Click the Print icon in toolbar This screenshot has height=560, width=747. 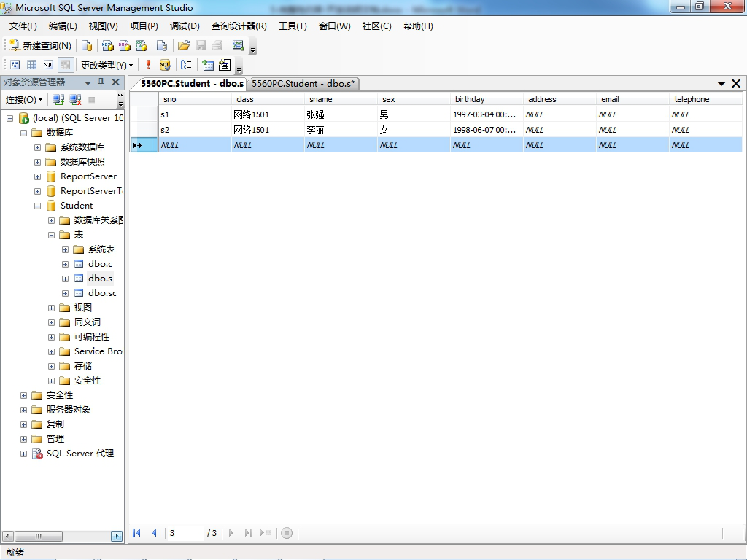tap(217, 45)
